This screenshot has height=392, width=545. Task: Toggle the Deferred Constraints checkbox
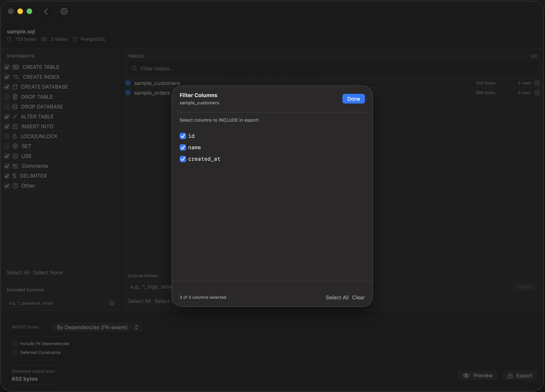[x=15, y=353]
